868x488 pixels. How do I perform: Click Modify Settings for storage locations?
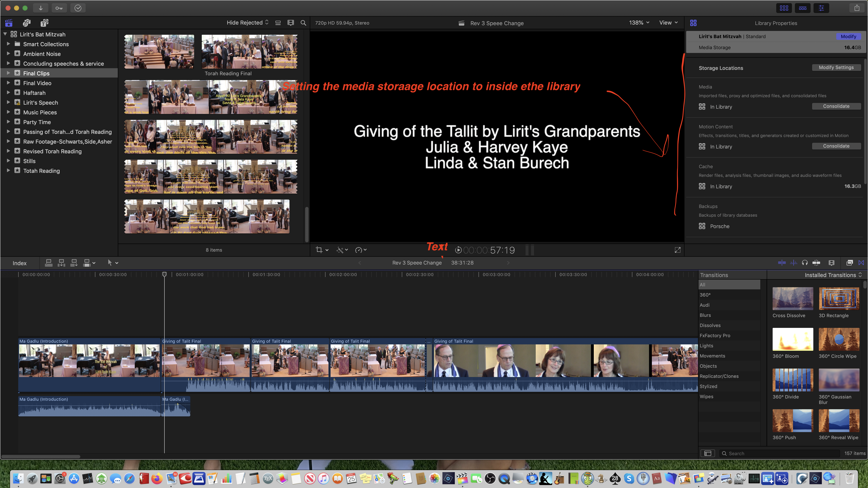[836, 67]
